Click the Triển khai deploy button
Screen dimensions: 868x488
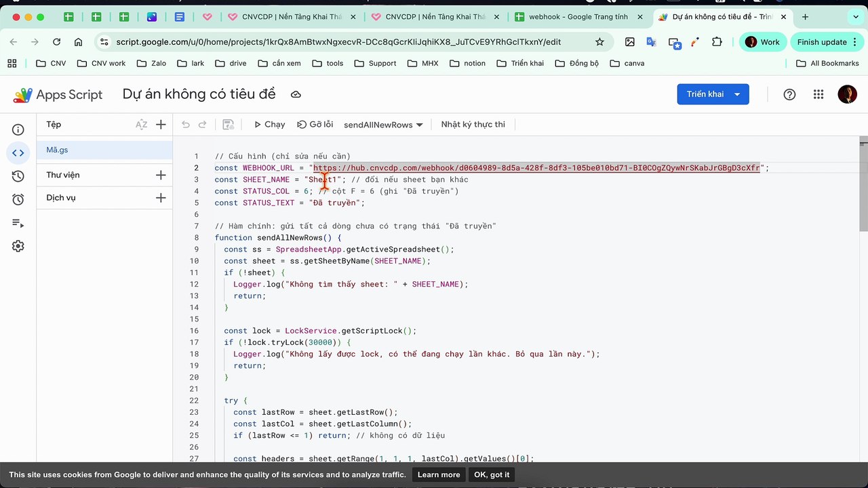[x=705, y=94]
